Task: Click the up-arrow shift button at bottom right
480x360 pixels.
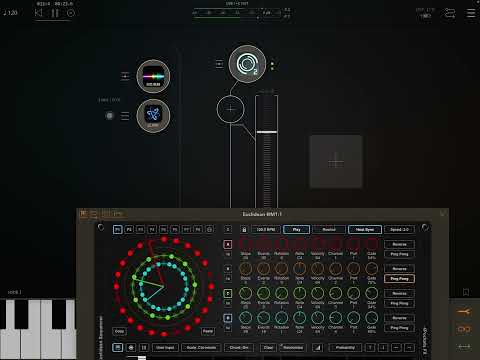Action: pos(370,347)
